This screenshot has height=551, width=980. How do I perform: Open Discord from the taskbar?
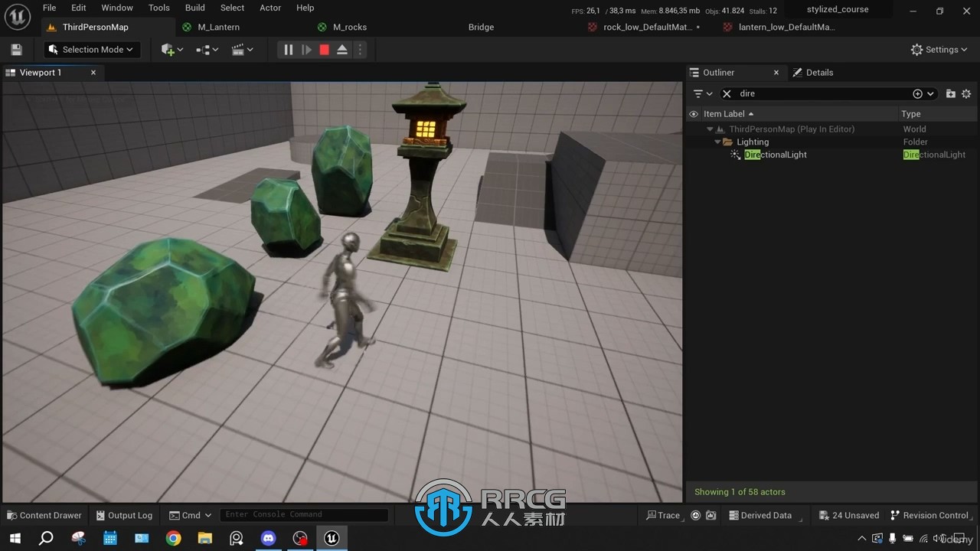(268, 539)
